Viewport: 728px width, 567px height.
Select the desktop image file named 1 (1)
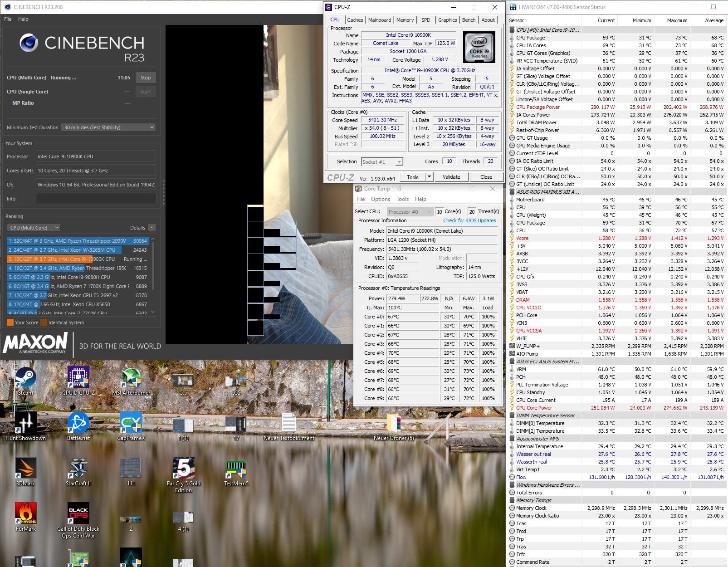pyautogui.click(x=184, y=429)
